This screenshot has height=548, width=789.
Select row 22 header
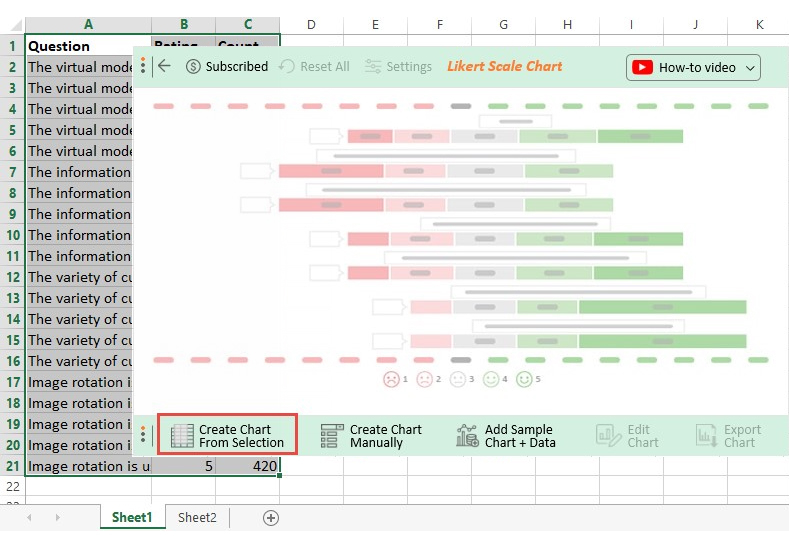pos(12,487)
